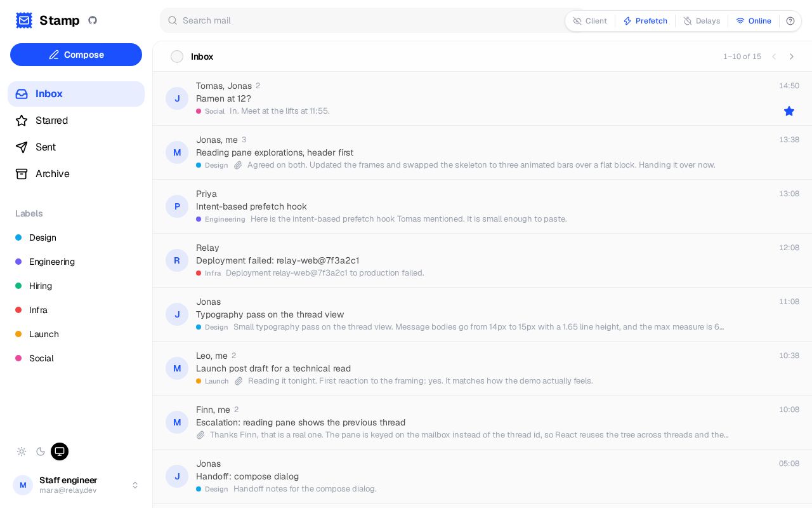
Task: Click the M avatar beside Staff engineer
Action: tap(23, 485)
